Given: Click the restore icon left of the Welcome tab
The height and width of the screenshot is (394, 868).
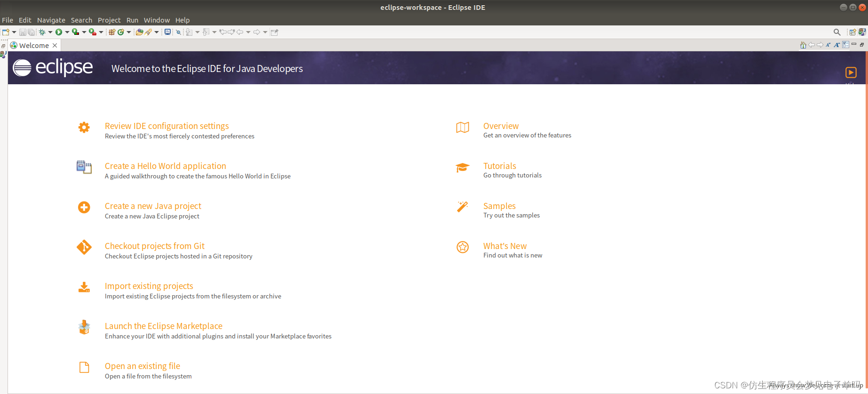Looking at the screenshot, I should 3,46.
